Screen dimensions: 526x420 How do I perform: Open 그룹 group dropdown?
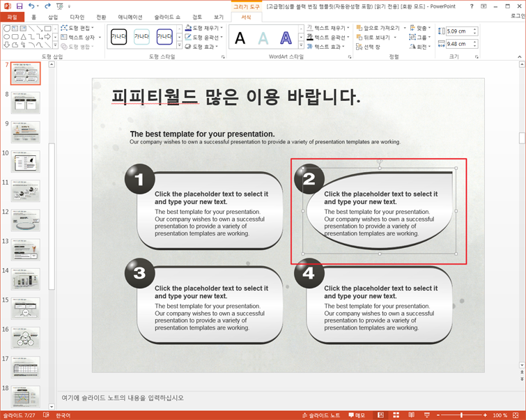coord(419,37)
